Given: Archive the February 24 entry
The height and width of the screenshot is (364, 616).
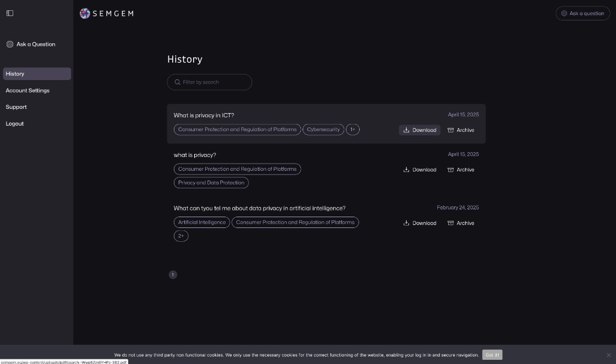Looking at the screenshot, I should (461, 223).
